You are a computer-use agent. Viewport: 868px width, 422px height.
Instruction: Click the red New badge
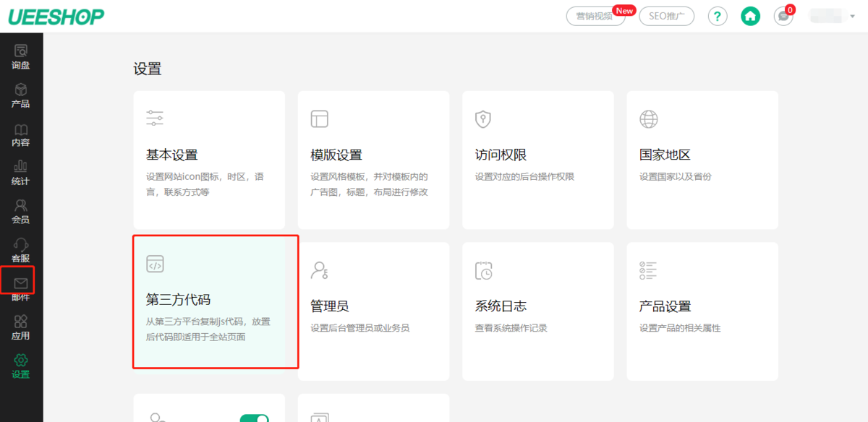(x=624, y=10)
